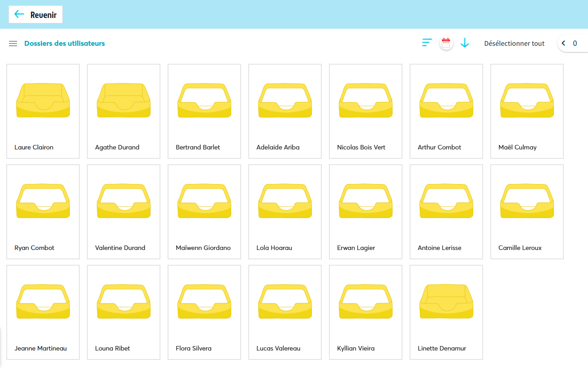
Task: Open Linette Denamur's filled tray
Action: 446,302
